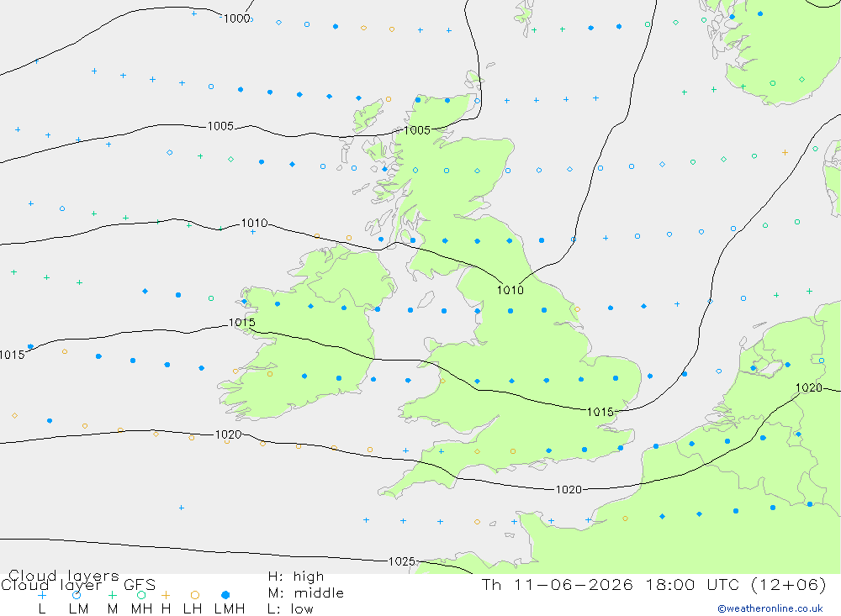Click the 1015 isobar label over East Anglia
The width and height of the screenshot is (841, 616).
click(600, 412)
